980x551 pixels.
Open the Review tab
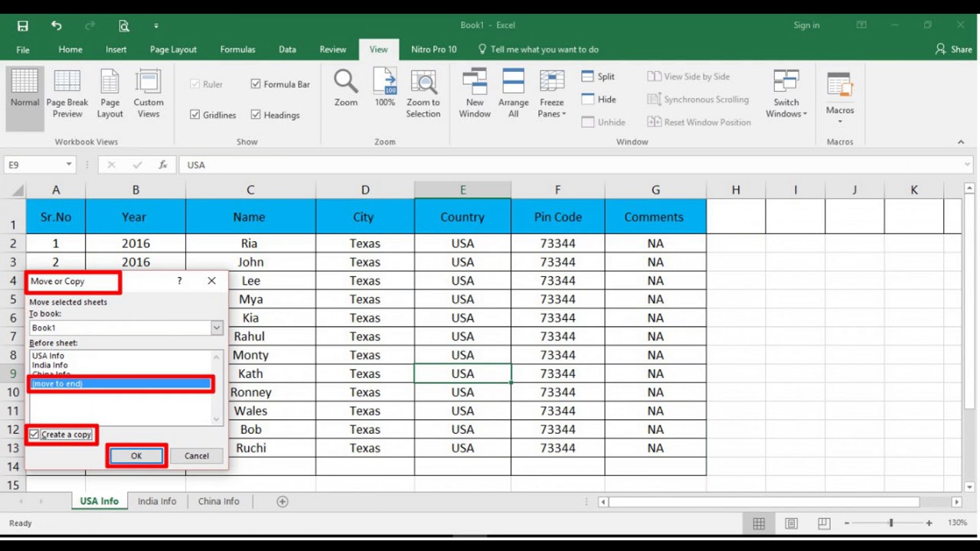click(333, 50)
